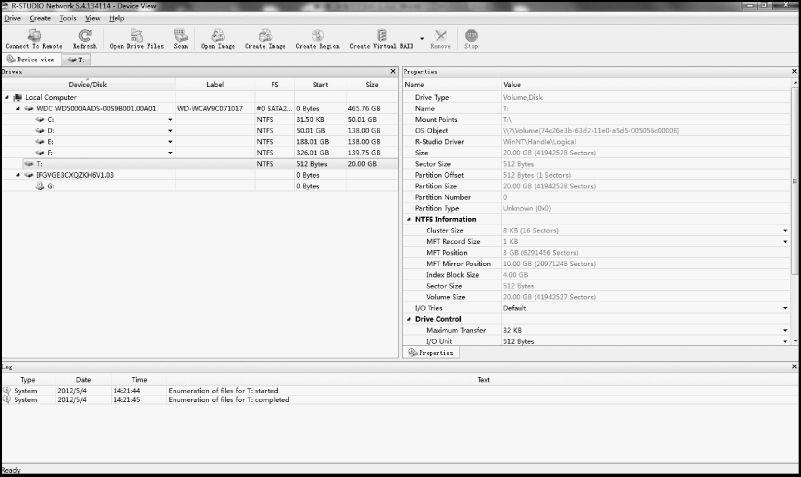The height and width of the screenshot is (477, 801).
Task: Click the Device/Disk column header
Action: (x=87, y=84)
